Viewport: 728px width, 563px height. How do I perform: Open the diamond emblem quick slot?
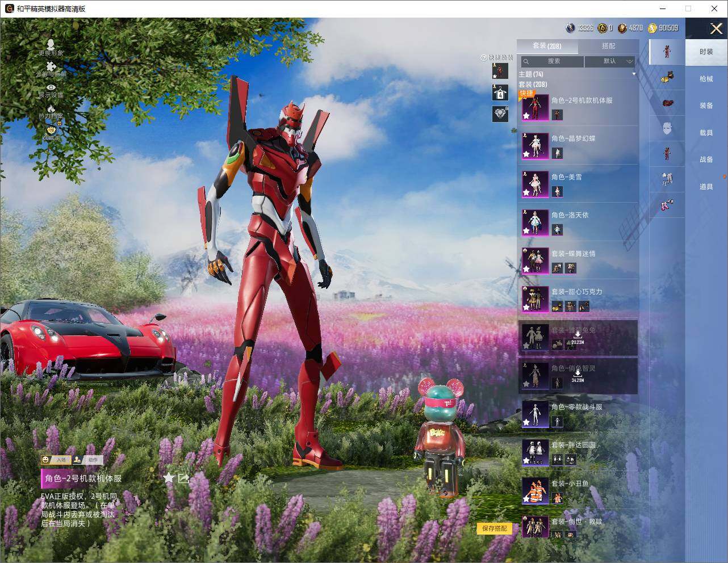[x=500, y=114]
